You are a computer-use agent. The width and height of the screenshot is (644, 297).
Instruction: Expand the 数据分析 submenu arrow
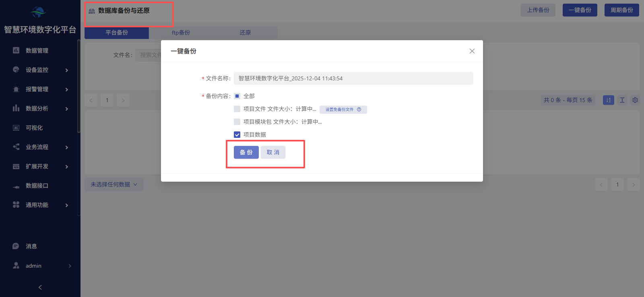tap(67, 109)
